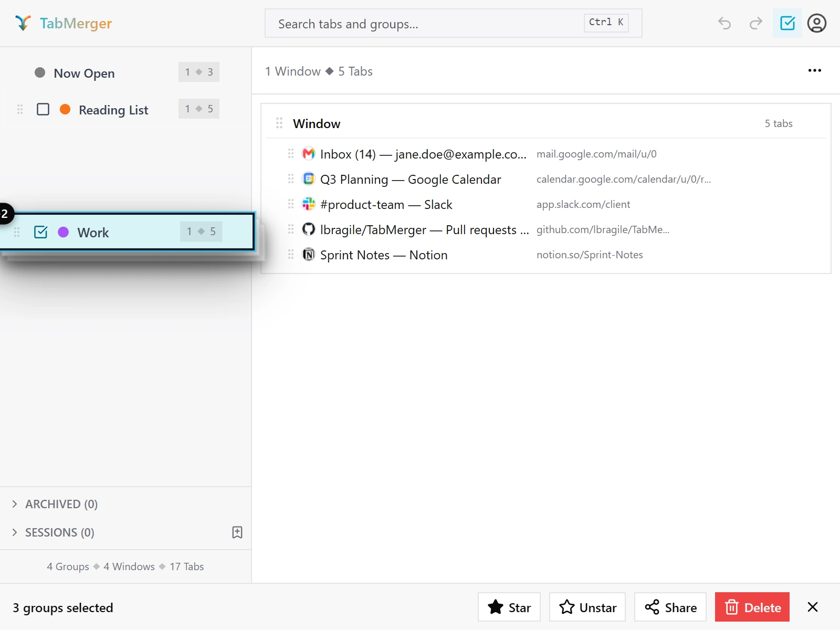The width and height of the screenshot is (840, 630).
Task: Select the Reading List group label
Action: [113, 110]
